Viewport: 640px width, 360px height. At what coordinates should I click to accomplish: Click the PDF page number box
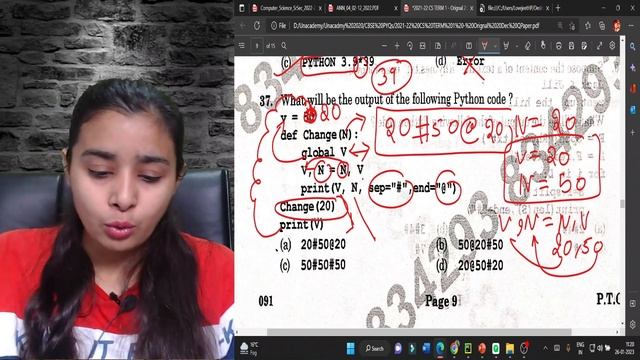click(257, 46)
